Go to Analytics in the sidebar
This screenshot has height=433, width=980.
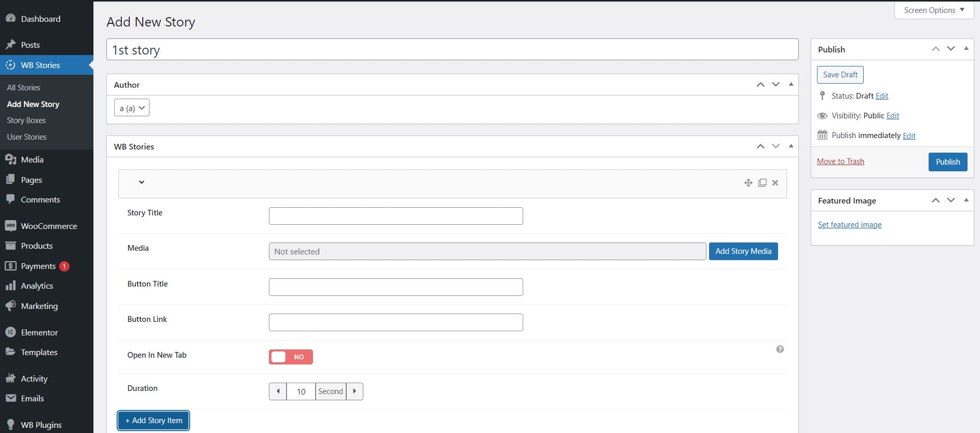click(x=37, y=286)
